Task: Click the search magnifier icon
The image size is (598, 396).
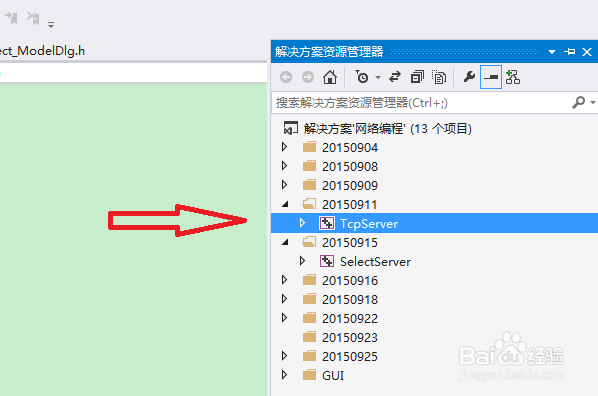Action: 579,102
